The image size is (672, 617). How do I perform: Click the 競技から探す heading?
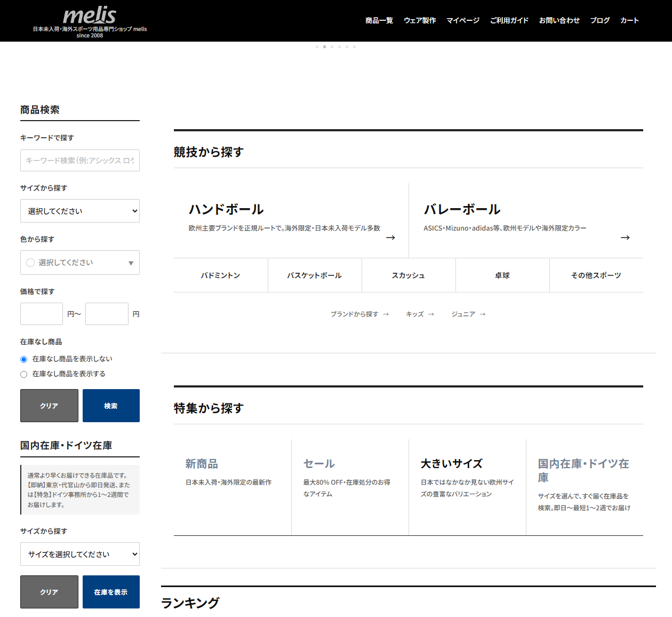[209, 152]
